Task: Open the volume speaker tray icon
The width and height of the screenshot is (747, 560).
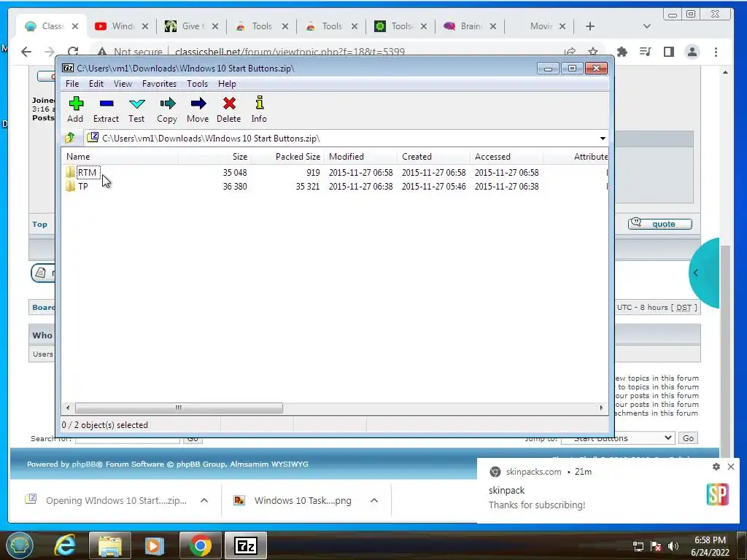Action: [673, 546]
